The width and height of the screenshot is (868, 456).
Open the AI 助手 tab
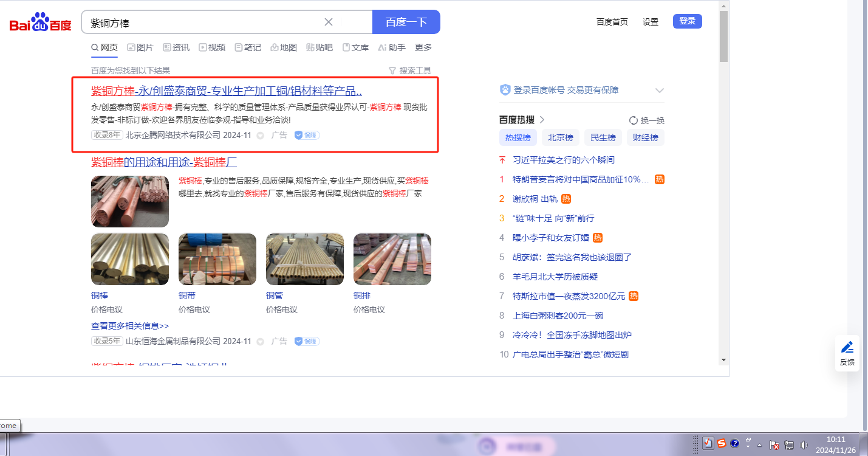click(392, 47)
